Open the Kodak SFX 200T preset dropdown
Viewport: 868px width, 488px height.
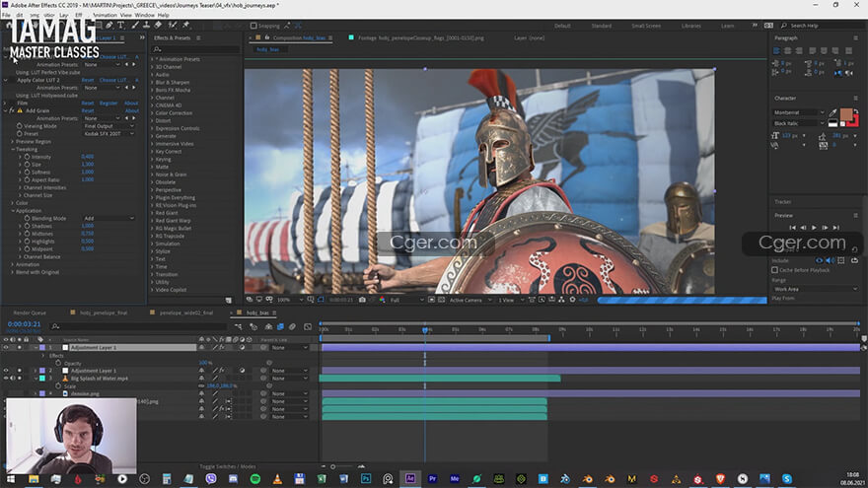click(x=108, y=134)
